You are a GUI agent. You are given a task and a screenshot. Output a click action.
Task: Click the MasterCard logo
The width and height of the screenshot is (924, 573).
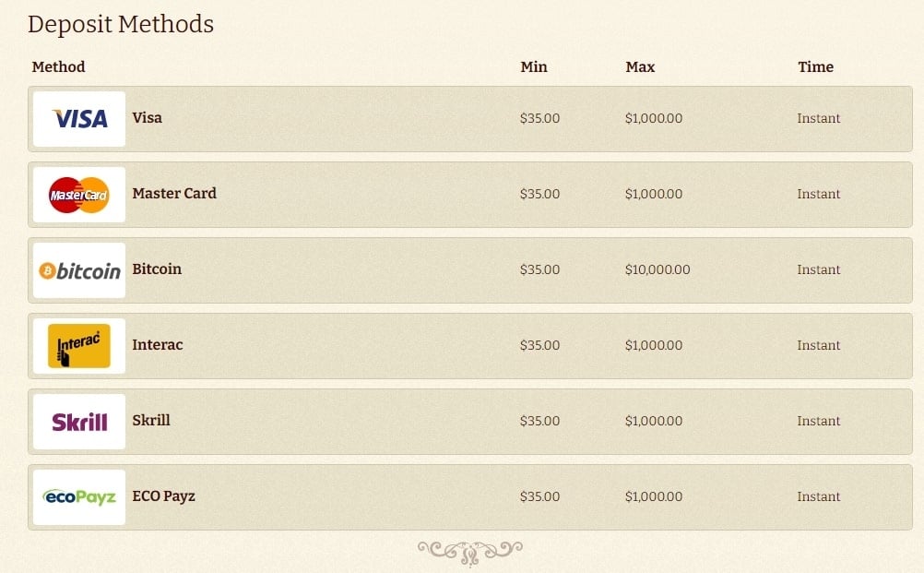(x=78, y=194)
